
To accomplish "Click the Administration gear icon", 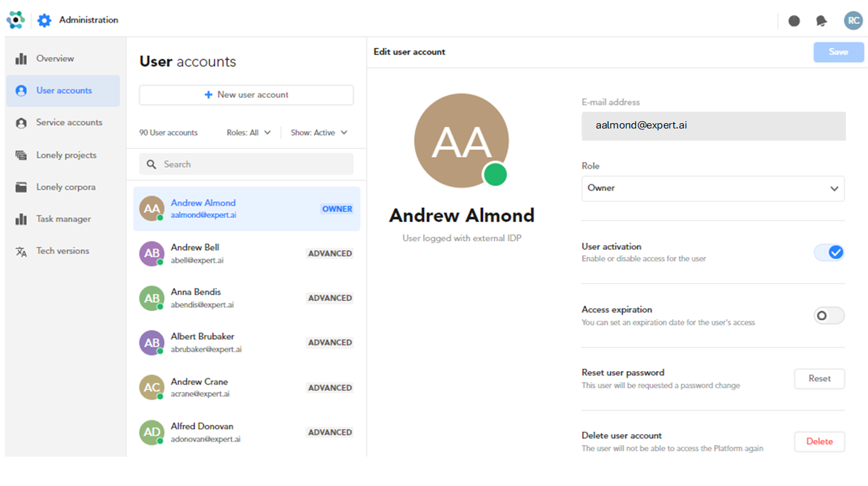I will (44, 20).
